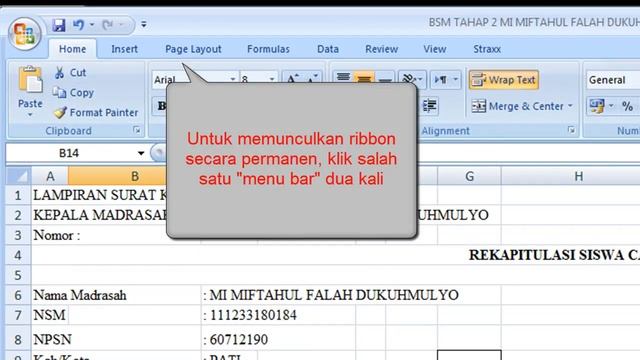
Task: Open the Redo history dropdown arrow
Action: [121, 25]
